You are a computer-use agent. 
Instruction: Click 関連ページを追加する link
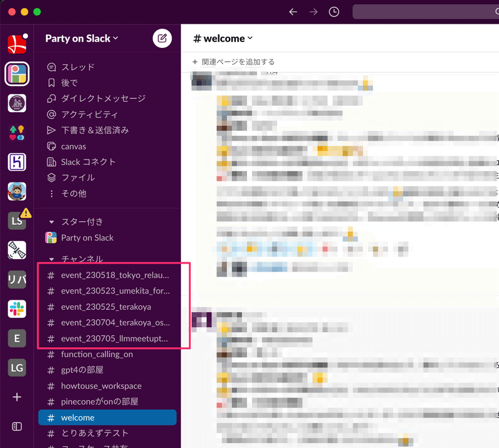(233, 62)
